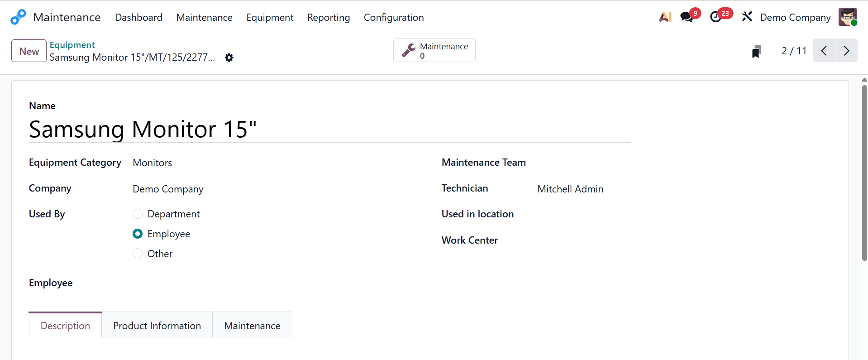This screenshot has width=868, height=360.
Task: Click the debug tools wrench-screwdriver icon
Action: pyautogui.click(x=747, y=17)
